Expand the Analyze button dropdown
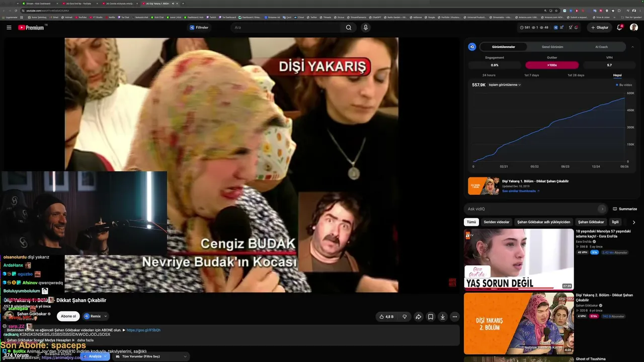The image size is (644, 362). click(x=105, y=356)
